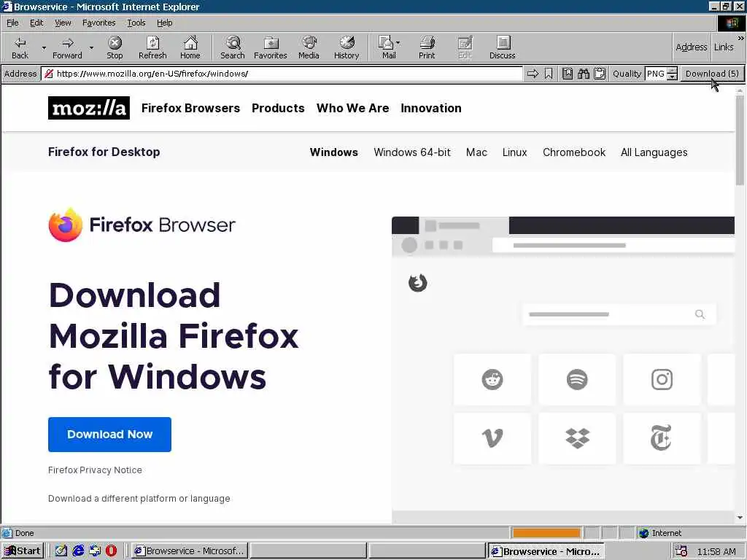This screenshot has width=747, height=560.
Task: Open the Favorites folder toolbar icon
Action: point(270,47)
